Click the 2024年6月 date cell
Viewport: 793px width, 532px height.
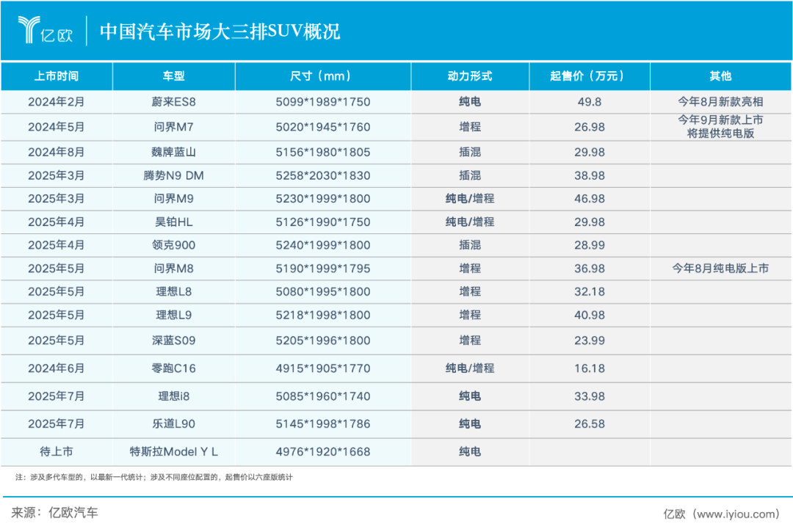56,368
